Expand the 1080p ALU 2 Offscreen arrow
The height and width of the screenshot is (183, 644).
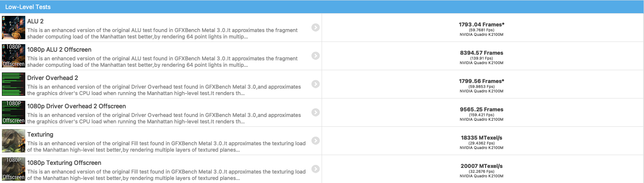pyautogui.click(x=316, y=56)
